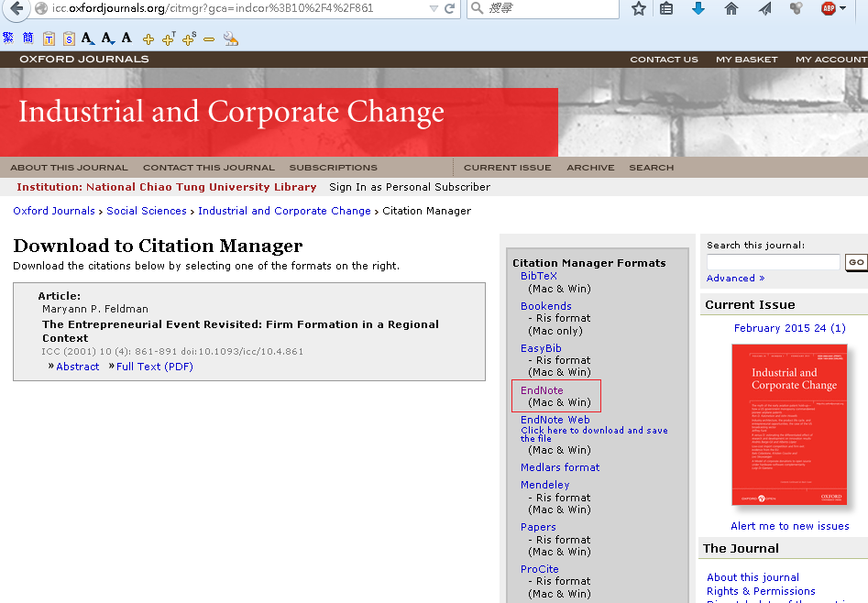Open CONTACT THIS JOURNAL nav item
The image size is (868, 603).
209,167
